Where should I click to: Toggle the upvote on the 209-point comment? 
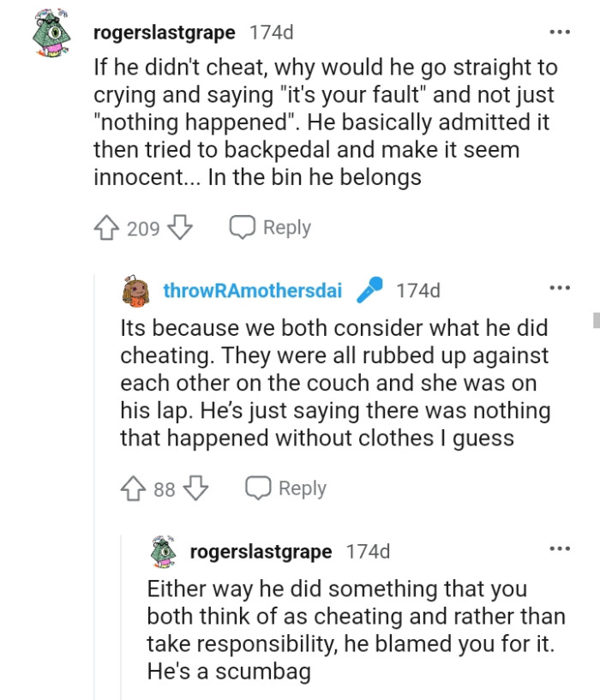[x=105, y=227]
